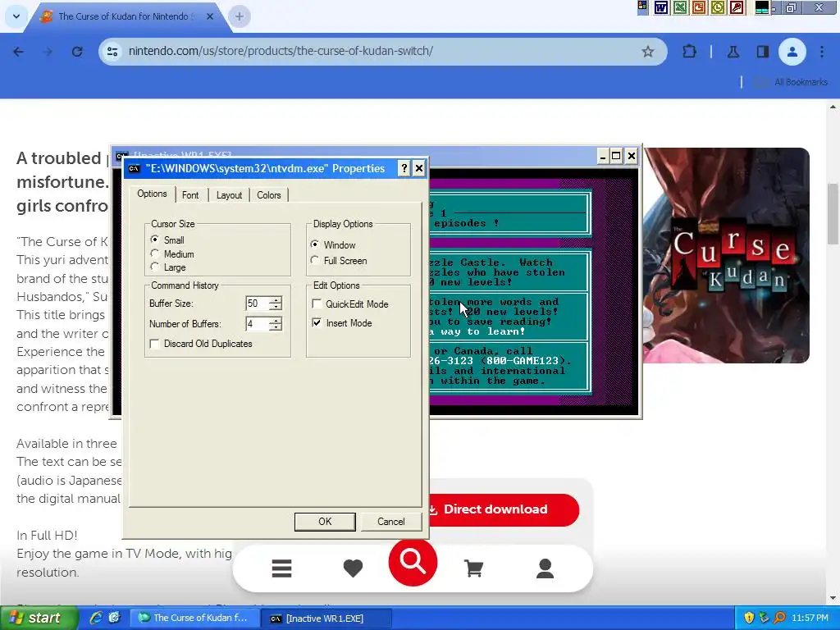Open Microsoft Word from Office shortcut bar
840x630 pixels.
661,7
